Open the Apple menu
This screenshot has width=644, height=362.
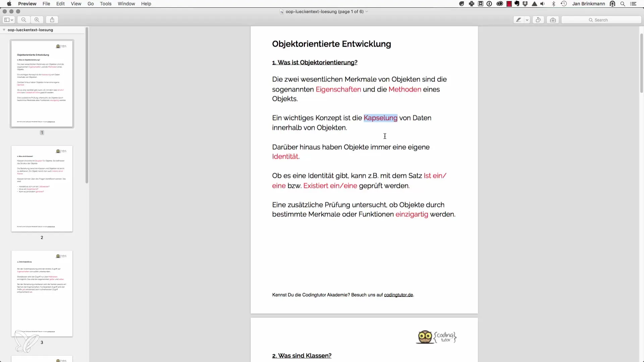9,4
